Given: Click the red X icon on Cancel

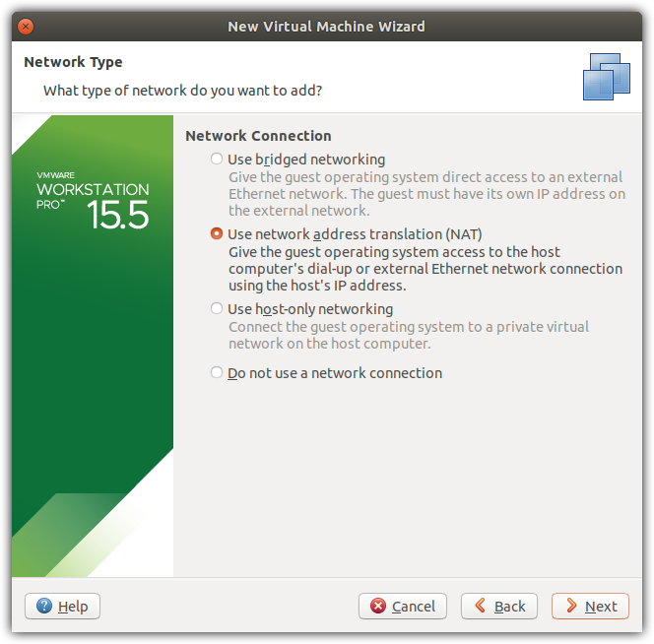Looking at the screenshot, I should click(x=378, y=606).
